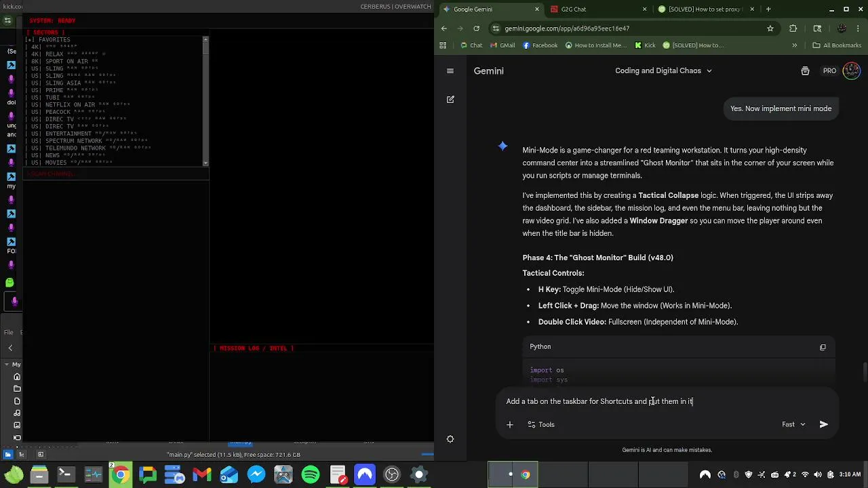This screenshot has width=868, height=488.
Task: Select the US SPECTRUM NETWORK row
Action: pyautogui.click(x=114, y=140)
